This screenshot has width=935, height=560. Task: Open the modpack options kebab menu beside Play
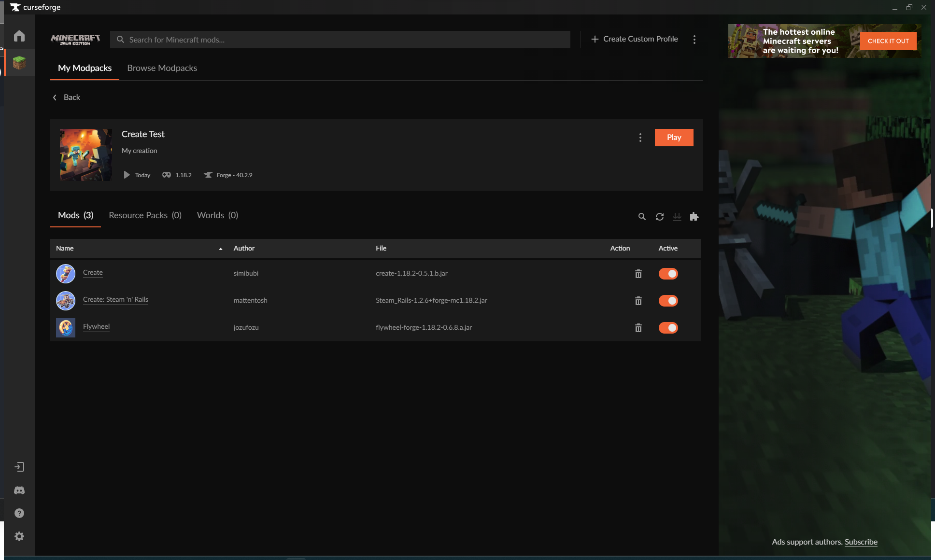click(640, 137)
